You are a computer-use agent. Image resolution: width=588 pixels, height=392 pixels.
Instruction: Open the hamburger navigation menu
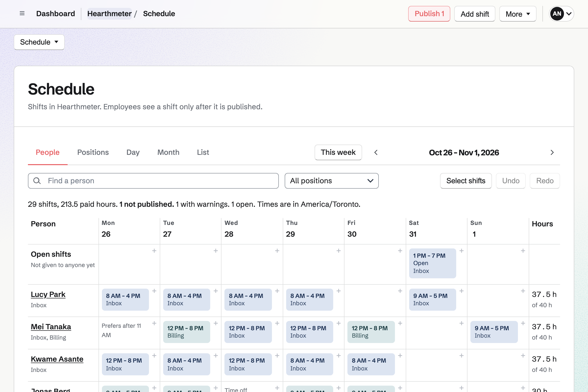(x=22, y=13)
